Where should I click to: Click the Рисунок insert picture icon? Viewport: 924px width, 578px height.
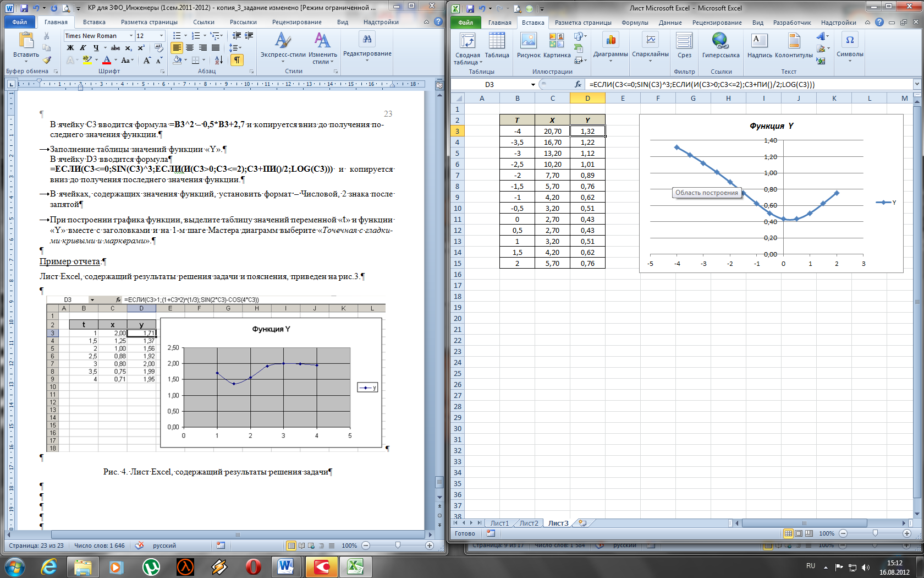[x=529, y=41]
